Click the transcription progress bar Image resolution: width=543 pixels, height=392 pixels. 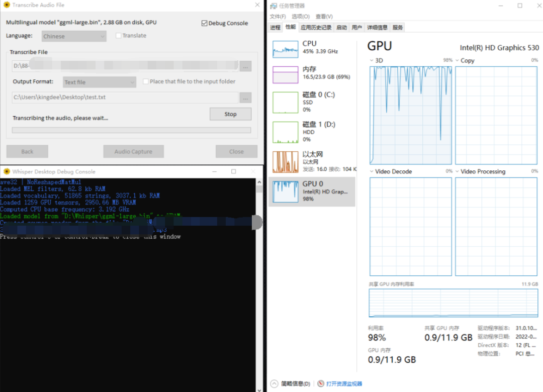pos(132,130)
